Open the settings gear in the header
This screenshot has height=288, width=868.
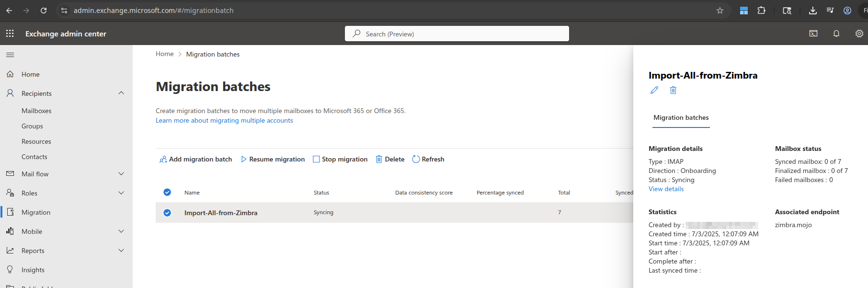tap(859, 34)
